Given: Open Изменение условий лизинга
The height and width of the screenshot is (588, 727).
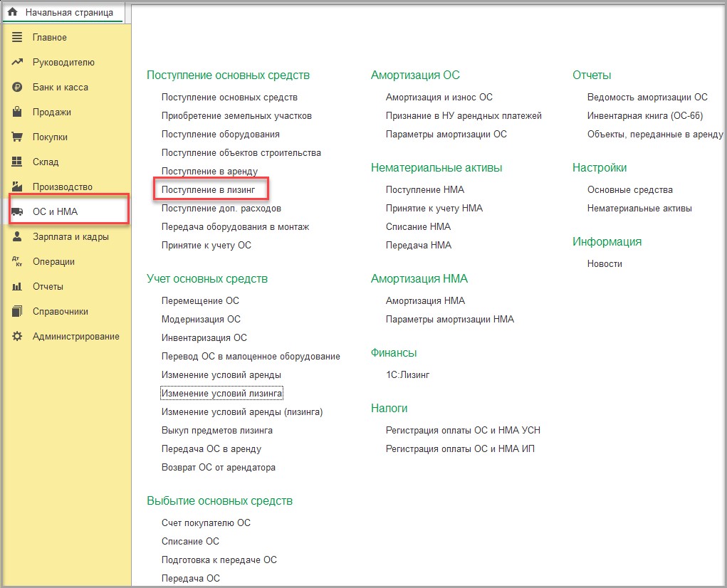Looking at the screenshot, I should 221,394.
